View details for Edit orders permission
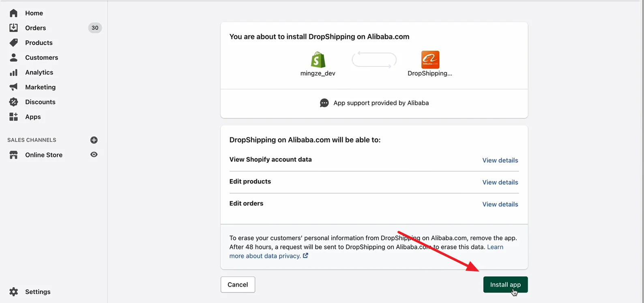Image resolution: width=644 pixels, height=303 pixels. pyautogui.click(x=500, y=204)
